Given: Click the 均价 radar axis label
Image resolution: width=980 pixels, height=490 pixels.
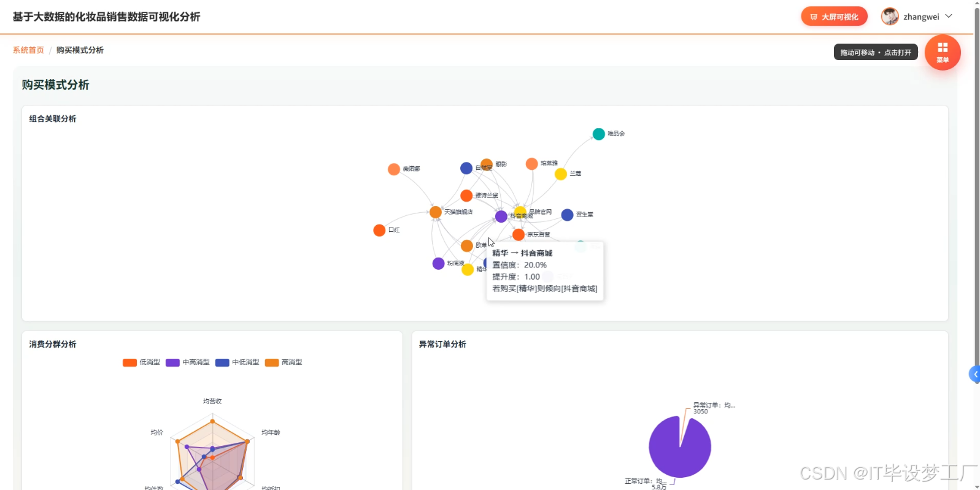Looking at the screenshot, I should coord(157,432).
